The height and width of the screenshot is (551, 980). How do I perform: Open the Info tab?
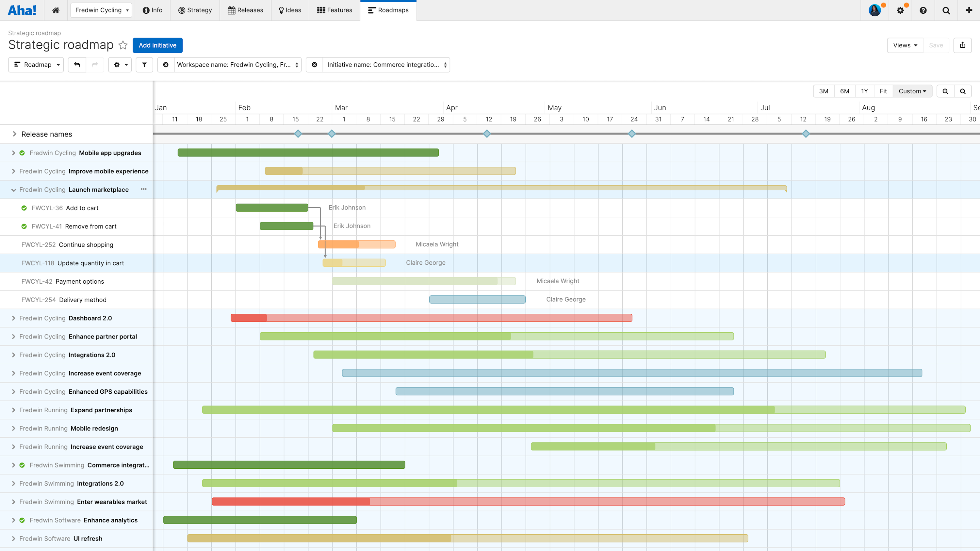[x=153, y=10]
